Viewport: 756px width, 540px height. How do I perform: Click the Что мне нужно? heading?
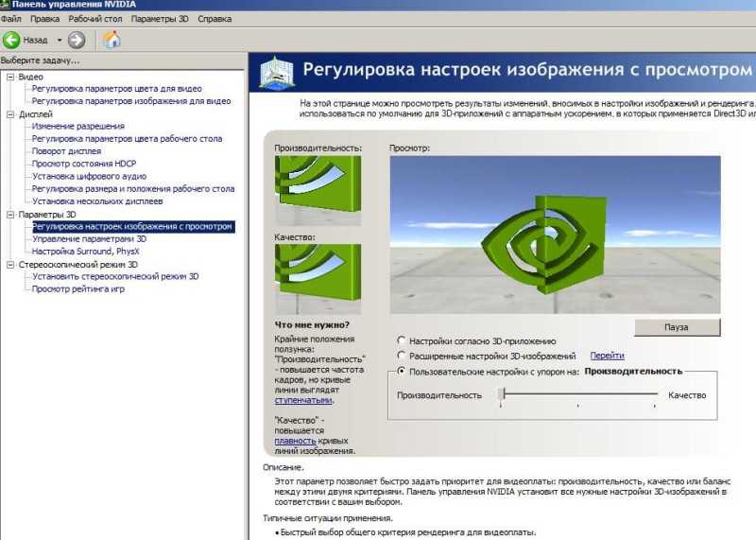[312, 324]
